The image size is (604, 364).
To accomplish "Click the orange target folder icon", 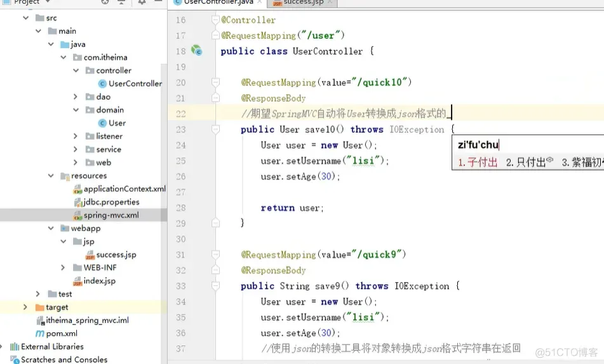I will point(39,307).
